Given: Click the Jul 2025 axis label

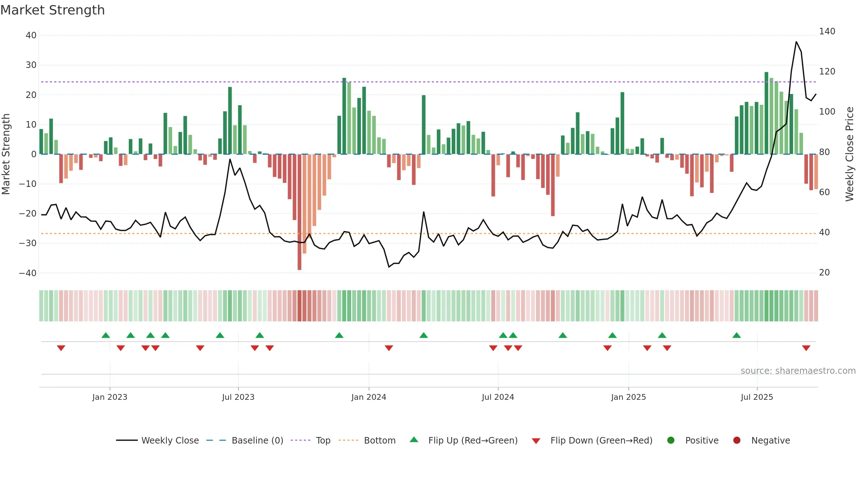Looking at the screenshot, I should pyautogui.click(x=757, y=397).
